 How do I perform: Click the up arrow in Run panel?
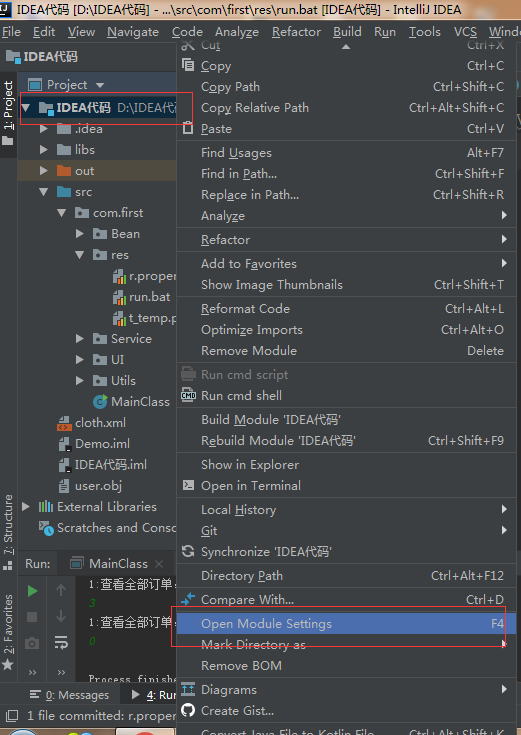pos(61,590)
